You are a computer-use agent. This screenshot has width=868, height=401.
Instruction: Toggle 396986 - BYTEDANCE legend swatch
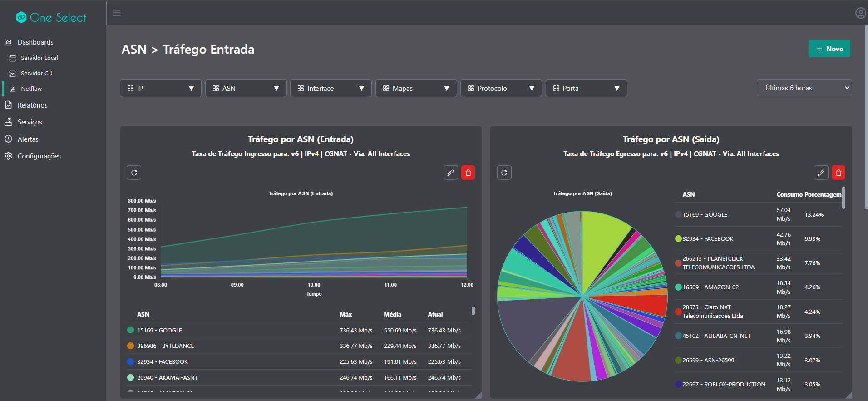[131, 346]
